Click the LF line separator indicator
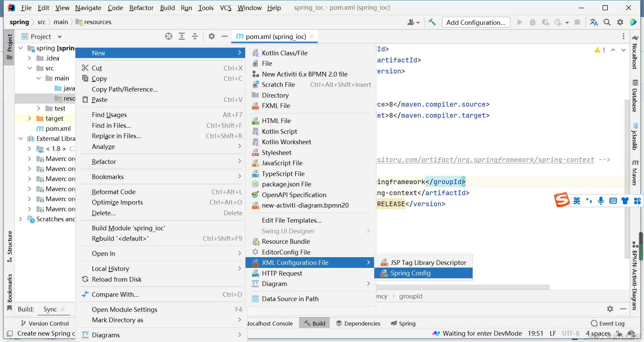 coord(553,333)
